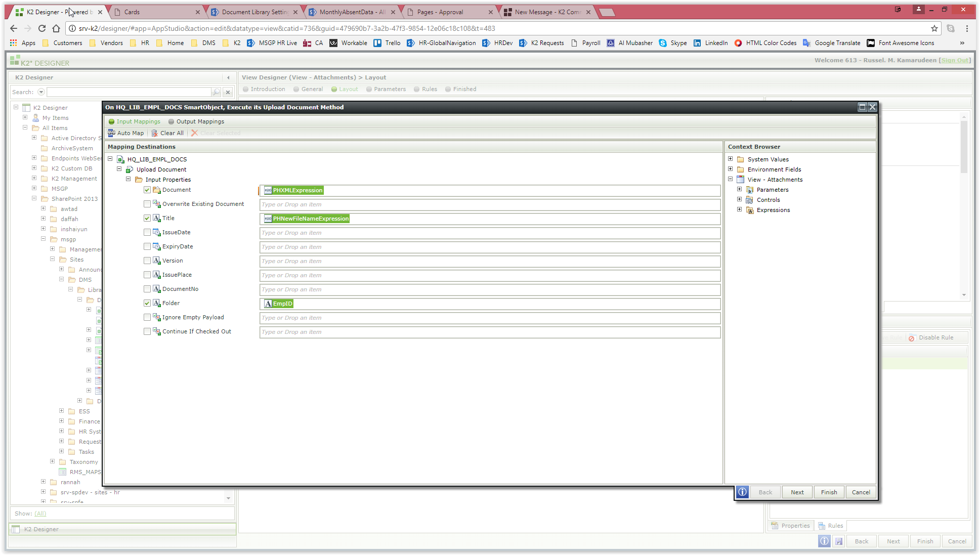Image resolution: width=980 pixels, height=555 pixels.
Task: Click the Trello bookmark icon
Action: [377, 43]
